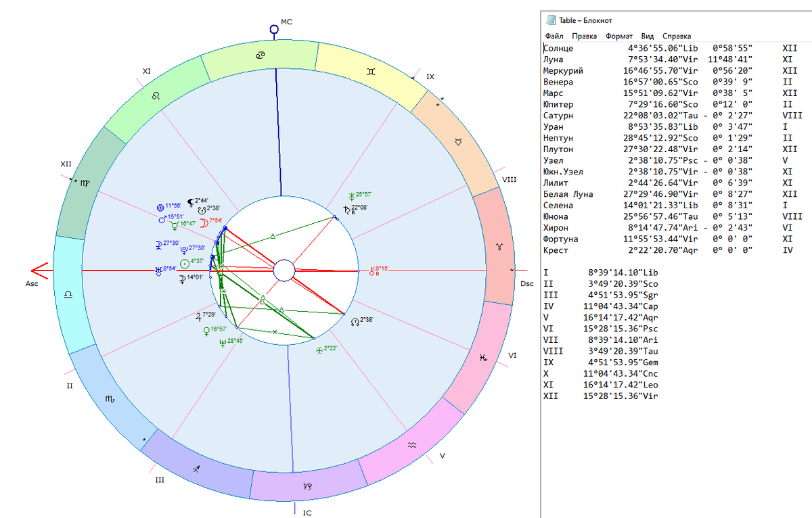The image size is (812, 518).
Task: Select the Jupiter glyph at 7°29'
Action: (x=198, y=316)
